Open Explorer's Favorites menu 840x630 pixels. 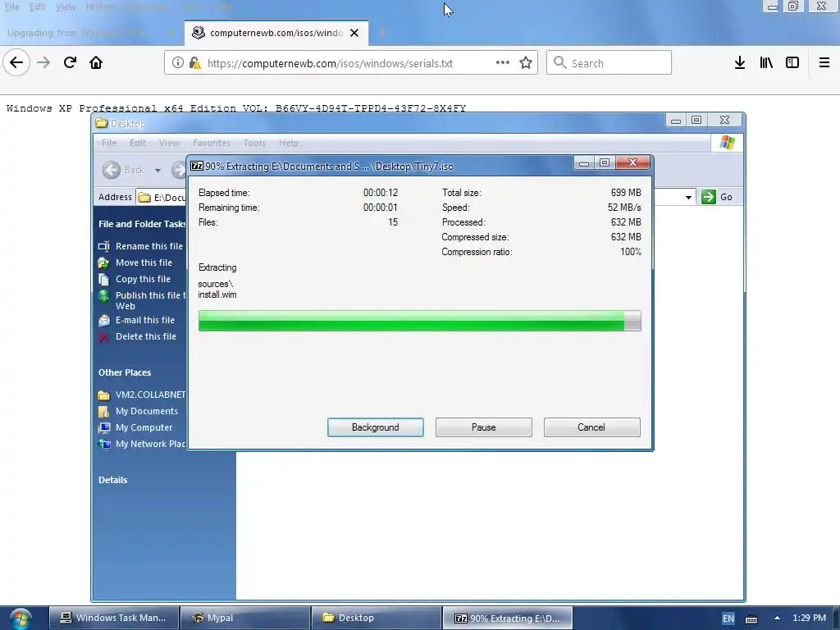(x=211, y=143)
